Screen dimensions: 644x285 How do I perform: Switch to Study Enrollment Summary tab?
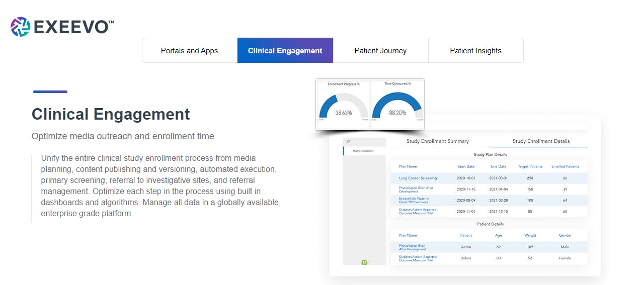click(438, 141)
